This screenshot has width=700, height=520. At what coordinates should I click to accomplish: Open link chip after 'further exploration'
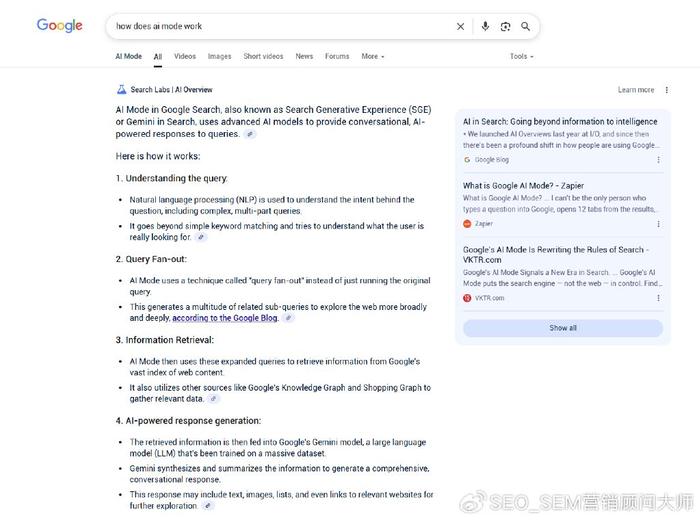[x=207, y=506]
